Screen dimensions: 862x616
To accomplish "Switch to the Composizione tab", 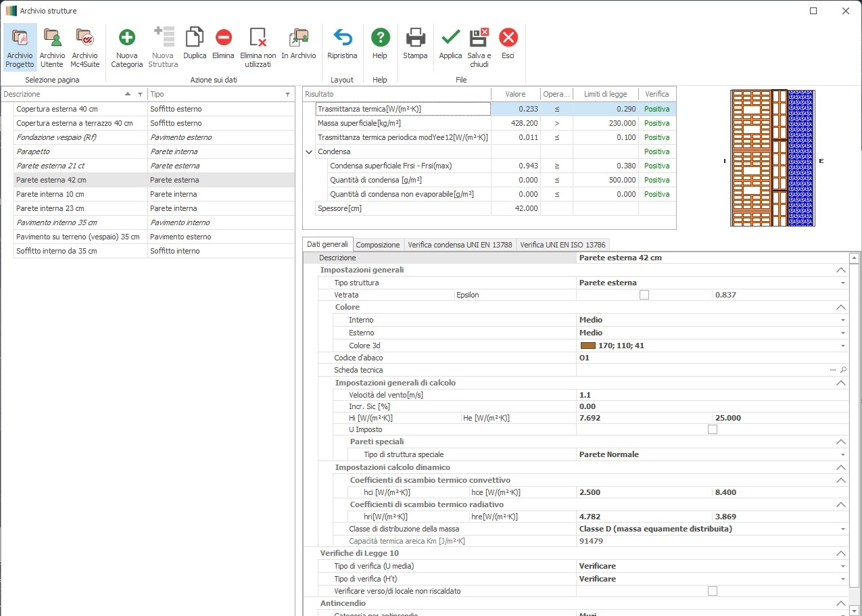I will [378, 245].
